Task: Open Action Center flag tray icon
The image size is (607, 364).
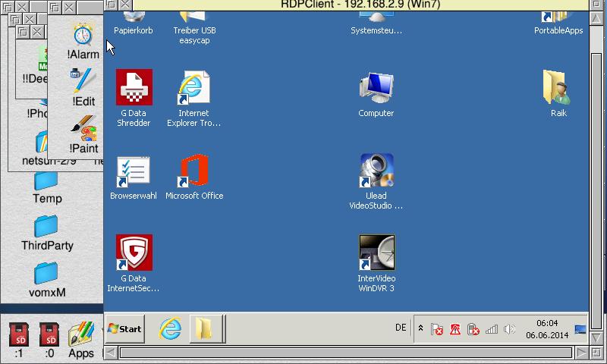Action: point(437,329)
